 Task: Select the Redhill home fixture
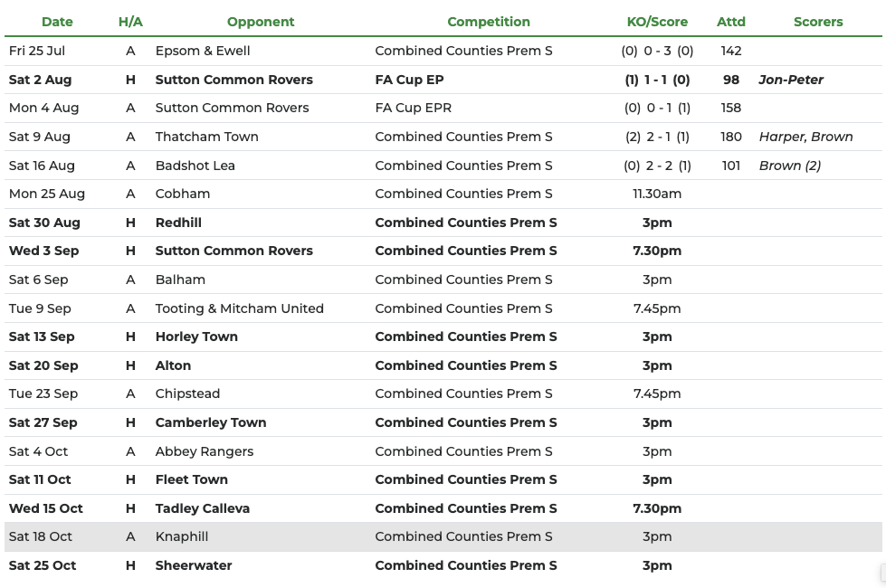click(x=178, y=223)
